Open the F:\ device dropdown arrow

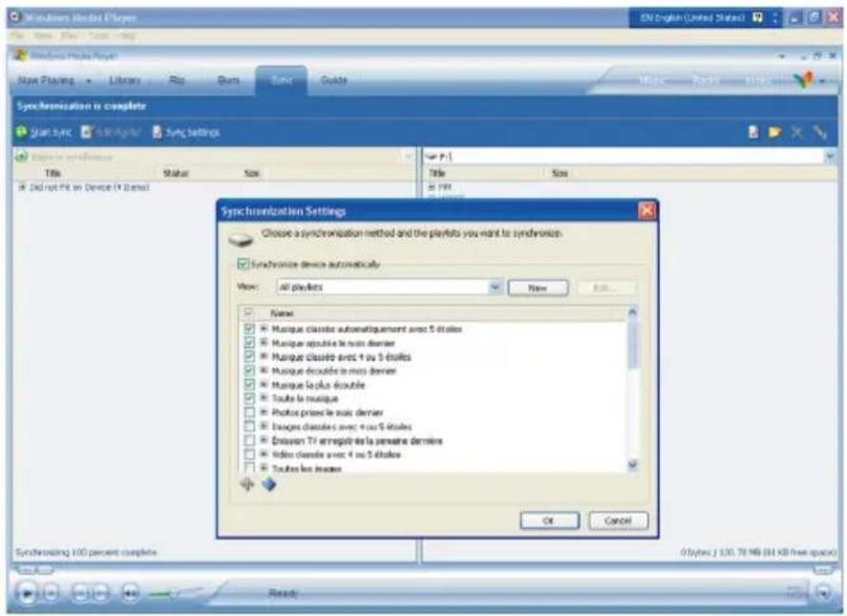[830, 157]
